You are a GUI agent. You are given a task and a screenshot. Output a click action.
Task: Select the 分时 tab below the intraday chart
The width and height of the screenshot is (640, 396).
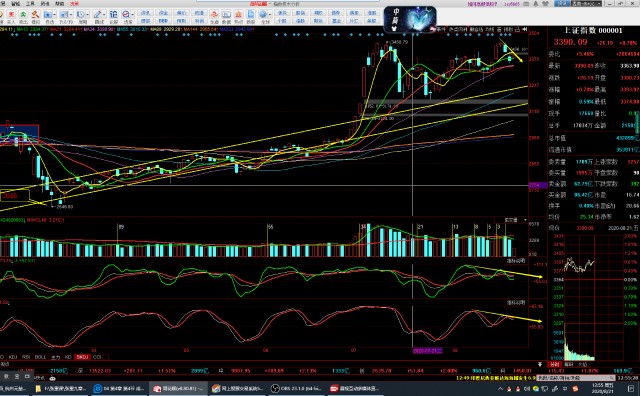[x=554, y=364]
